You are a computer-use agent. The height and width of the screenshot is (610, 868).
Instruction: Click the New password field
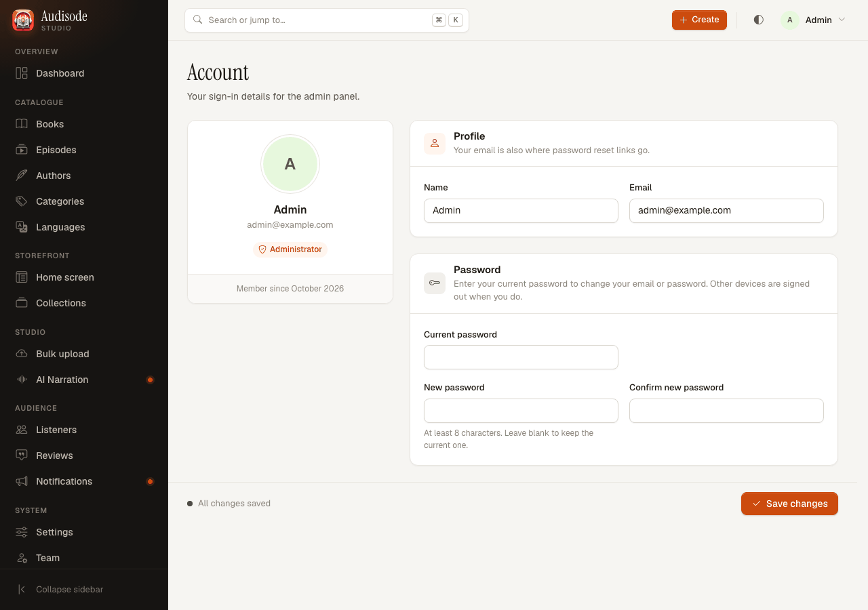tap(521, 411)
